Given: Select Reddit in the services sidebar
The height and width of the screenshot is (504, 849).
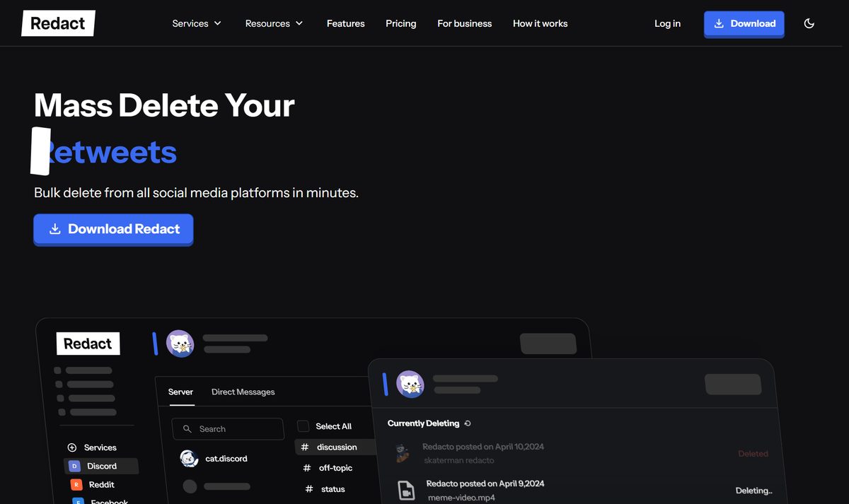Looking at the screenshot, I should coord(93,485).
